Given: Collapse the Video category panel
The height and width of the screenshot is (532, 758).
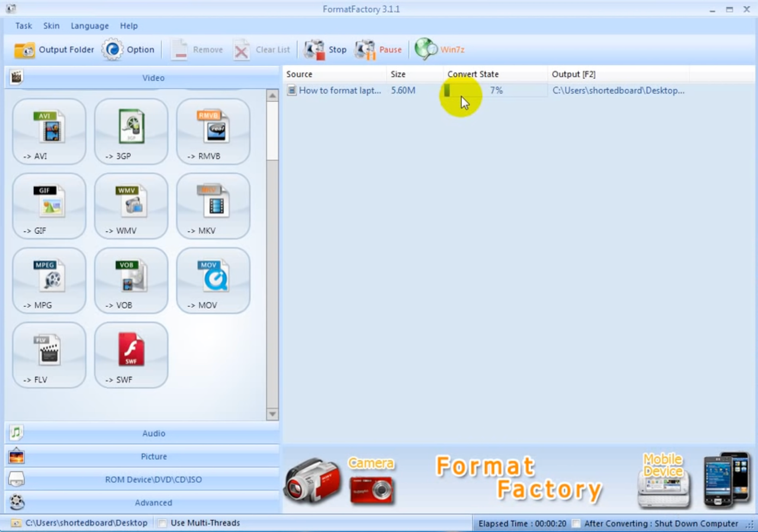Looking at the screenshot, I should pos(142,78).
